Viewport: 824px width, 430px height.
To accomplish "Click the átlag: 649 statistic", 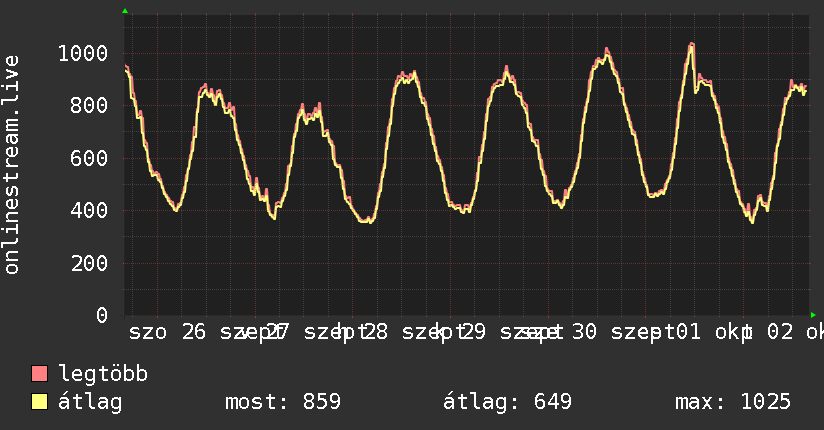I will pos(507,402).
